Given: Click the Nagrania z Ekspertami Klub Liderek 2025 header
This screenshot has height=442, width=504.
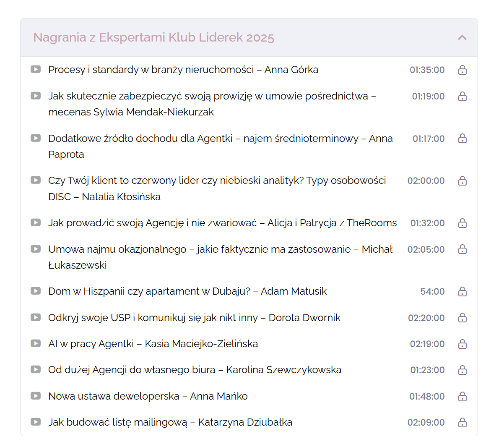Looking at the screenshot, I should click(153, 37).
